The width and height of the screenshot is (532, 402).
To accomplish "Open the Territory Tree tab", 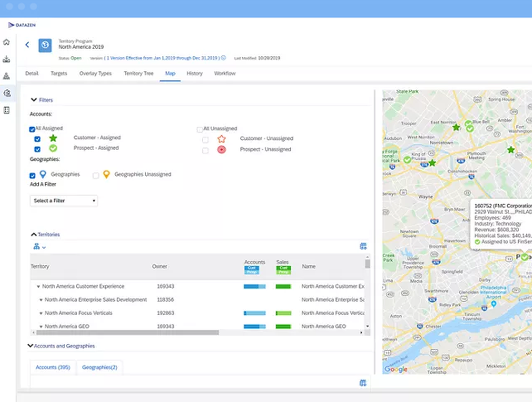I will pos(138,73).
